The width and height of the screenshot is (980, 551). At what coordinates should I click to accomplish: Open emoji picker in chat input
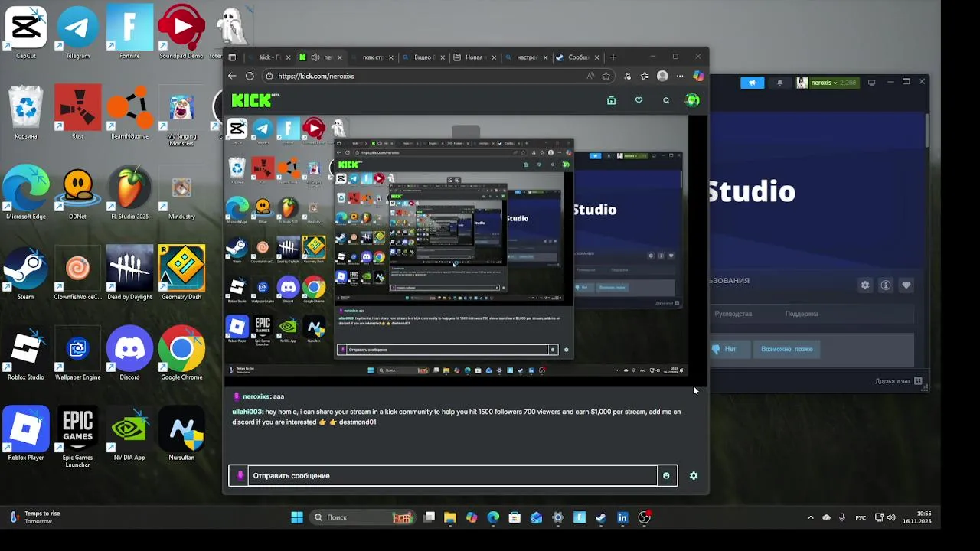point(666,475)
